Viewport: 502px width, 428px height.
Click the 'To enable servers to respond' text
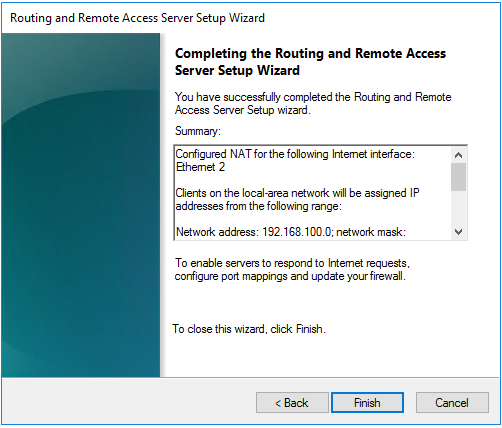(x=292, y=263)
